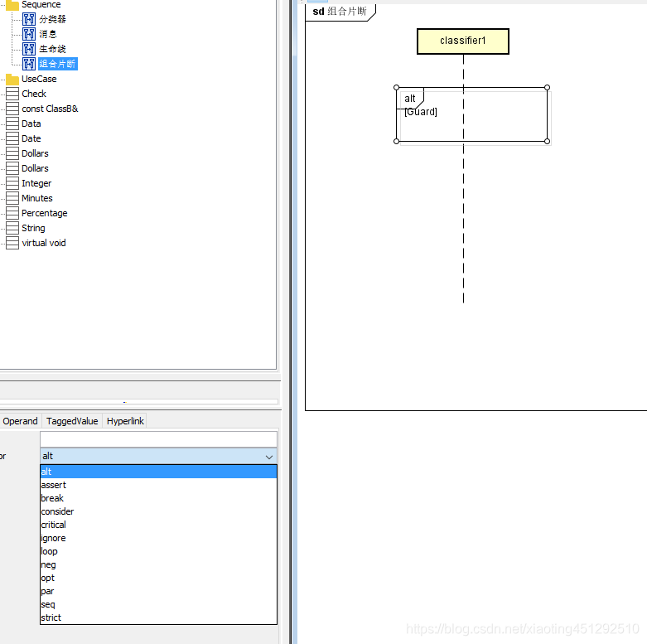Click the Data class icon
Screen dimensions: 647x644
[12, 123]
